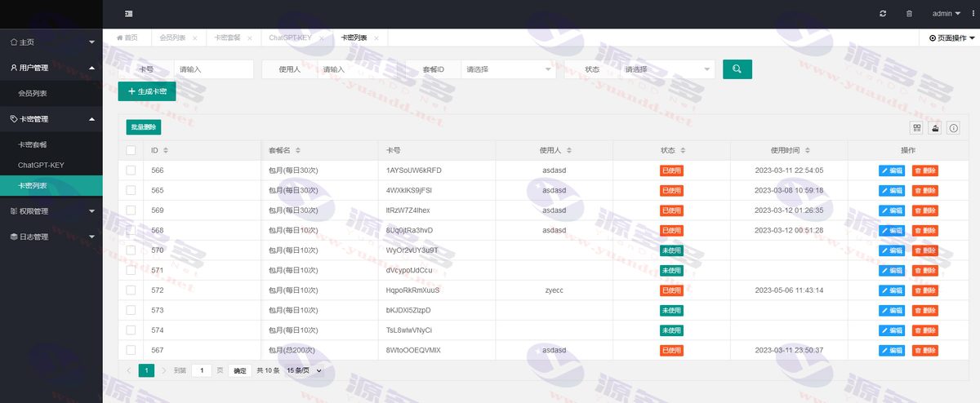Edit the card with ID 567
980x403 pixels.
pos(892,351)
